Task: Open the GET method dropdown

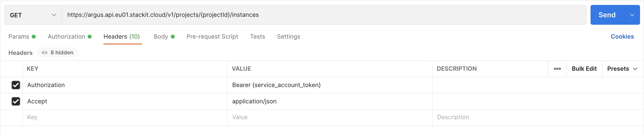Action: (33, 15)
